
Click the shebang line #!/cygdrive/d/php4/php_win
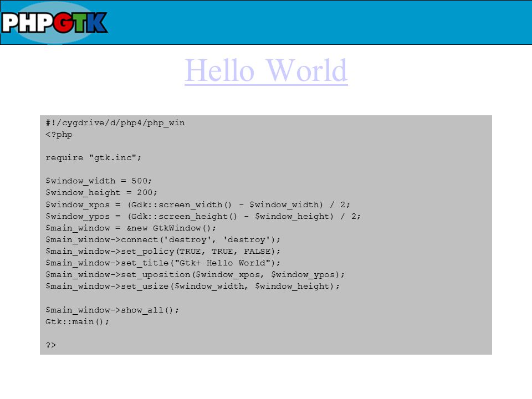pyautogui.click(x=115, y=123)
